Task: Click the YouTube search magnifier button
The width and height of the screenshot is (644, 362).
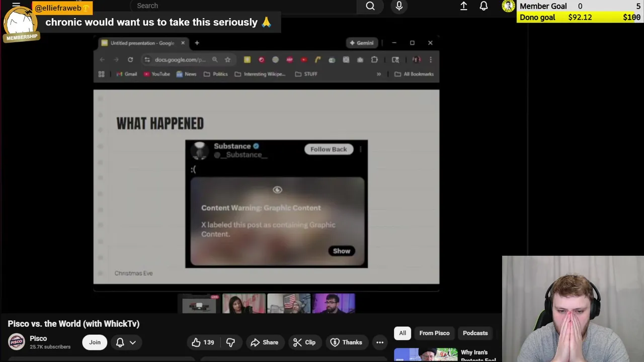Action: [x=370, y=6]
